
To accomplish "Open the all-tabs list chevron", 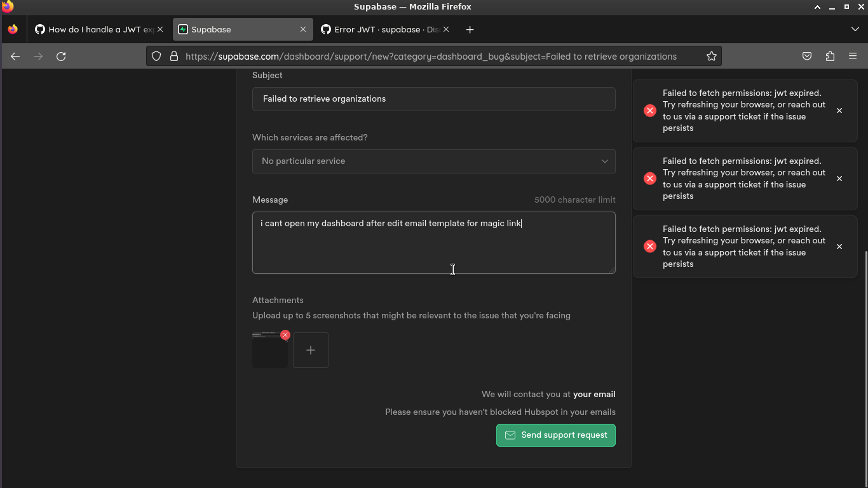I will click(x=855, y=29).
